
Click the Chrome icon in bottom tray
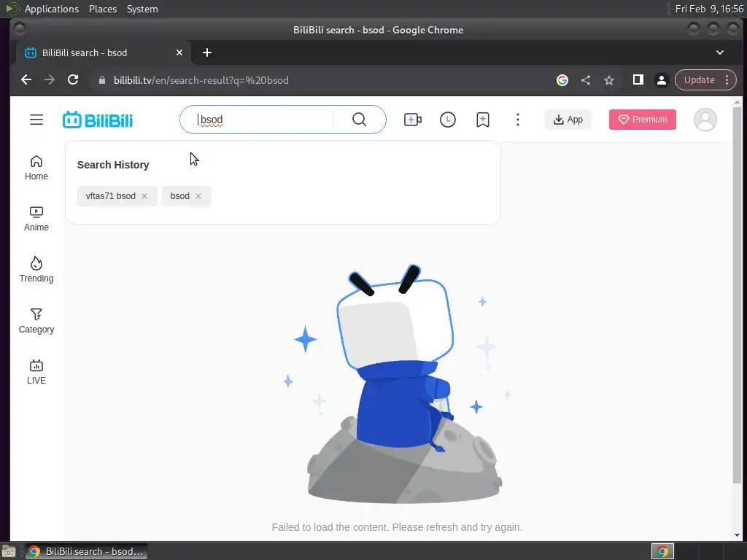[662, 551]
